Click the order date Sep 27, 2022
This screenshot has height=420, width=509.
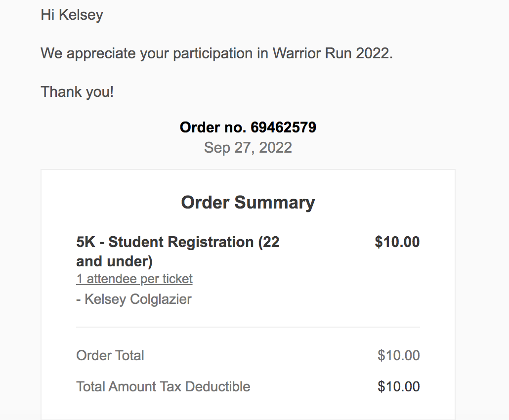click(248, 147)
